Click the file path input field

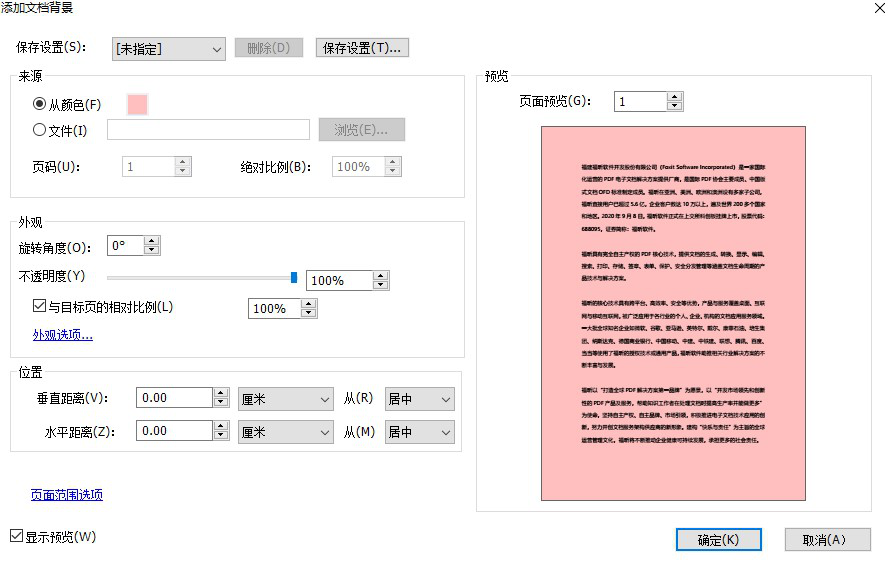(207, 129)
